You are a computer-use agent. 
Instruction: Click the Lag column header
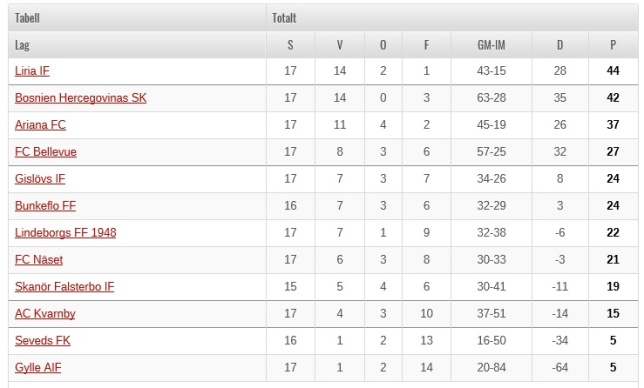pyautogui.click(x=137, y=45)
